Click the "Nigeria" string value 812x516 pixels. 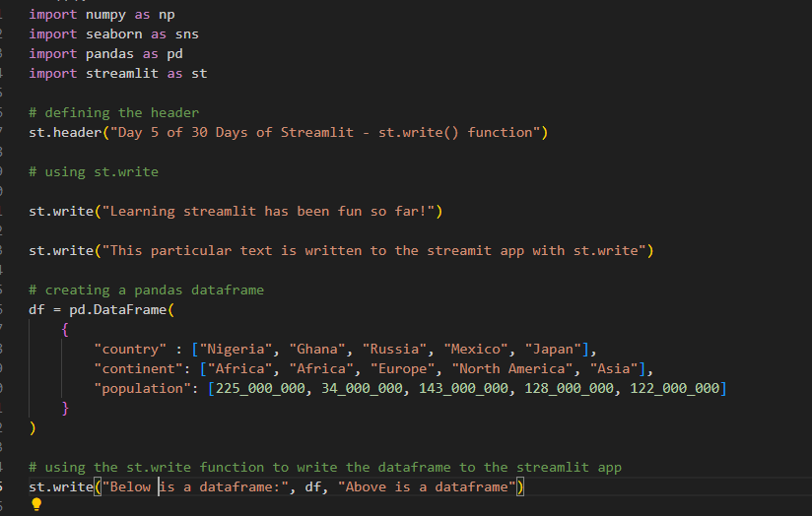pyautogui.click(x=237, y=349)
